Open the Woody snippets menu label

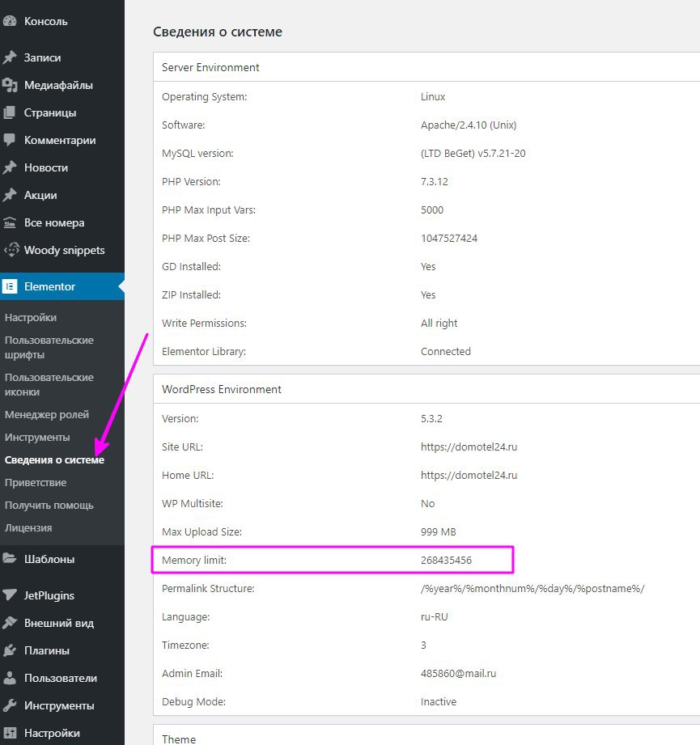click(64, 250)
